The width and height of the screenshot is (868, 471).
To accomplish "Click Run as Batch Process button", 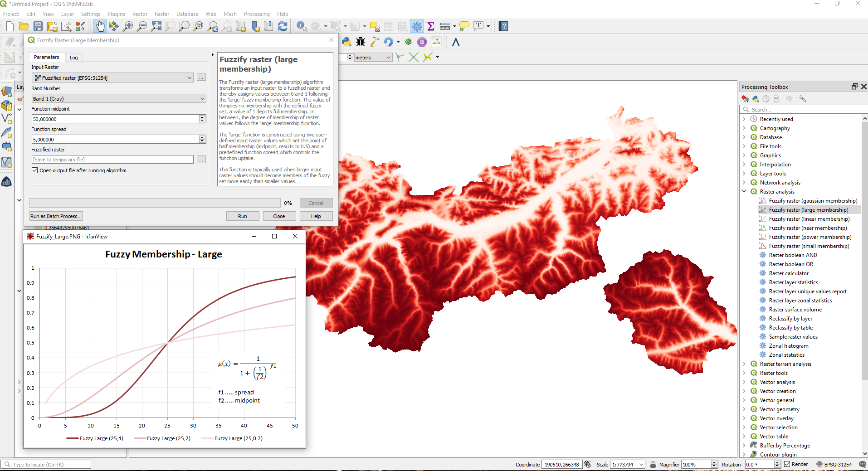I will click(x=56, y=216).
